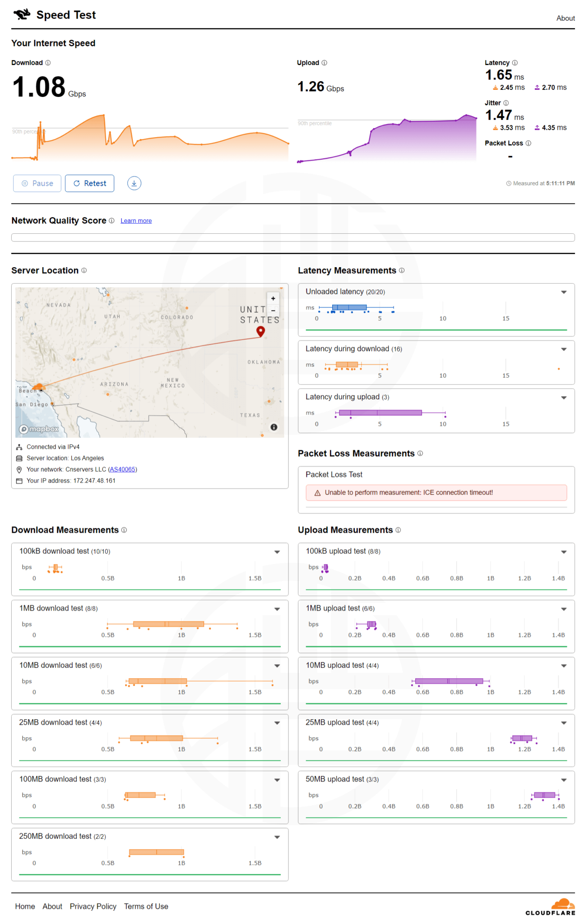The width and height of the screenshot is (584, 924).
Task: Expand 50MB upload test section
Action: [x=564, y=780]
